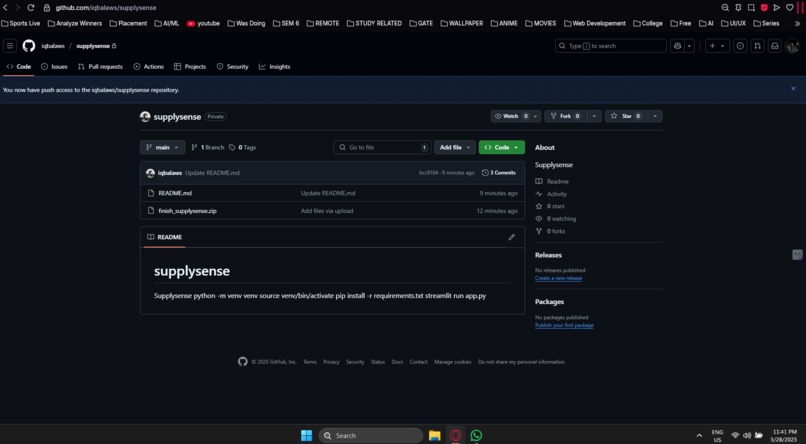
Task: Click the Fork button
Action: 565,116
